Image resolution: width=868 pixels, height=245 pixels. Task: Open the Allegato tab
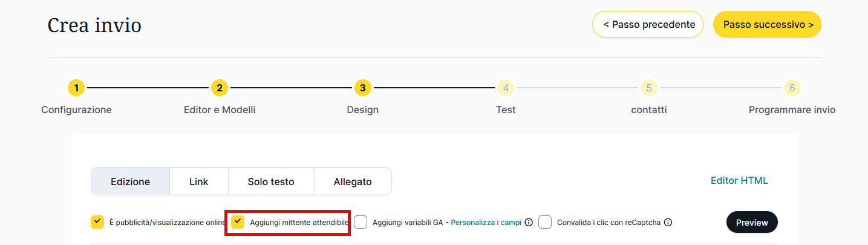point(353,181)
